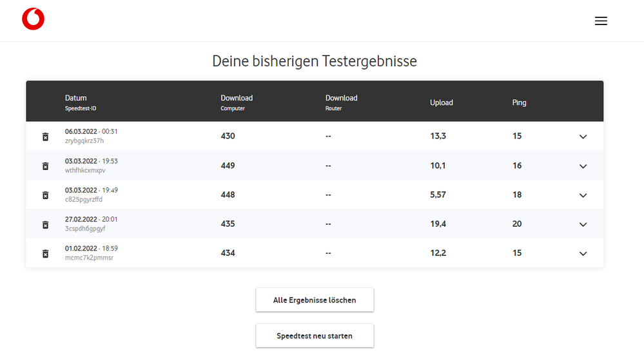Open the hamburger menu
The width and height of the screenshot is (644, 362).
pos(601,21)
